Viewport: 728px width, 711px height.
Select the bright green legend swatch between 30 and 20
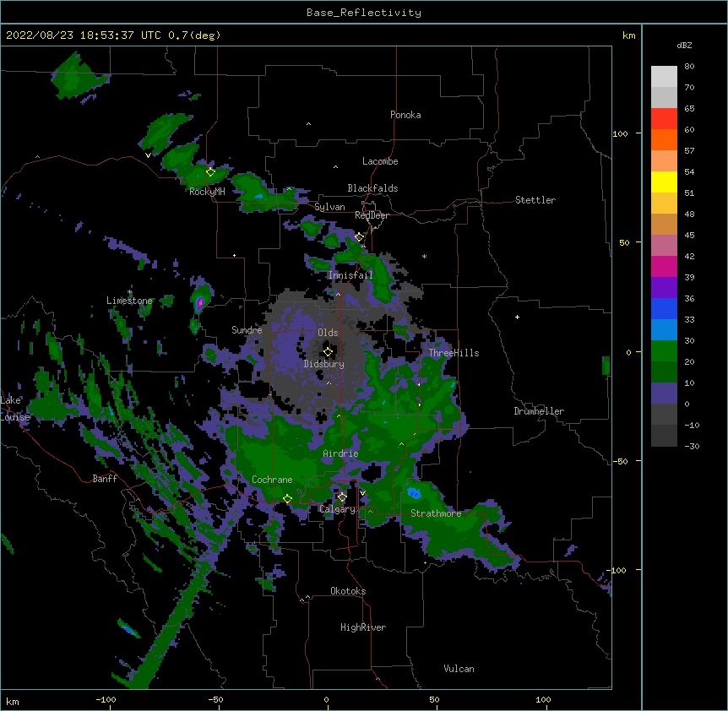(664, 351)
